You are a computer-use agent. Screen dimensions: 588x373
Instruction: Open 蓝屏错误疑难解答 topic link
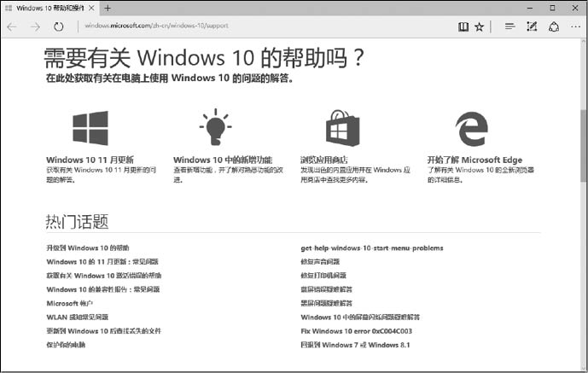click(x=327, y=289)
